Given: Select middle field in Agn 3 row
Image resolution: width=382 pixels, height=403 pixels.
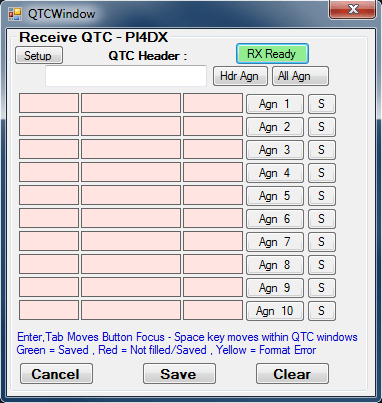Looking at the screenshot, I should (131, 149).
